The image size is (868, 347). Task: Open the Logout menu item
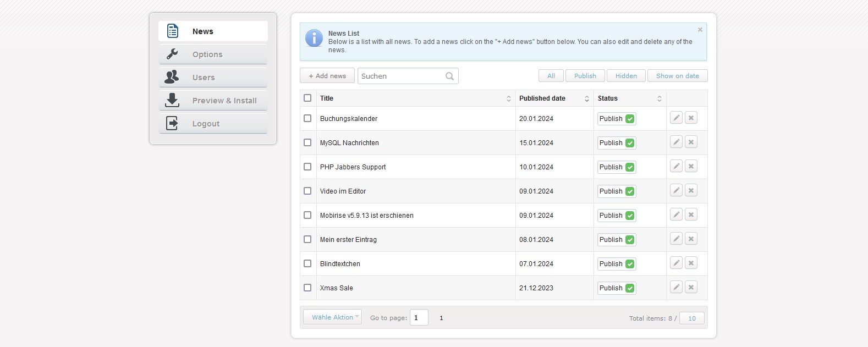pyautogui.click(x=206, y=124)
